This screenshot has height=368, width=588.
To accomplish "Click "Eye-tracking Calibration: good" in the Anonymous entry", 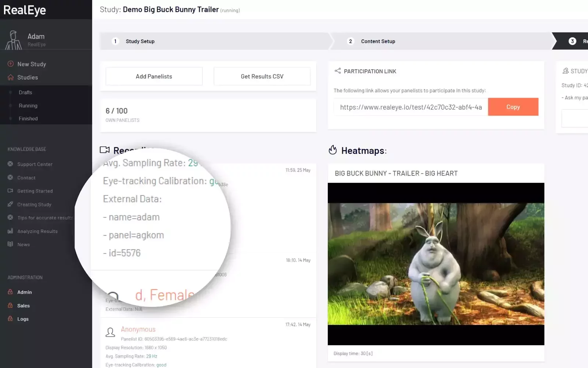I will (x=136, y=365).
